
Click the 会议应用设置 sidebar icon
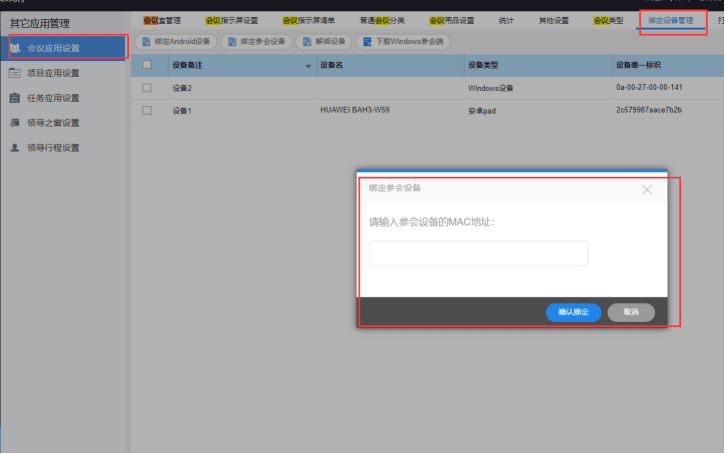pyautogui.click(x=15, y=48)
